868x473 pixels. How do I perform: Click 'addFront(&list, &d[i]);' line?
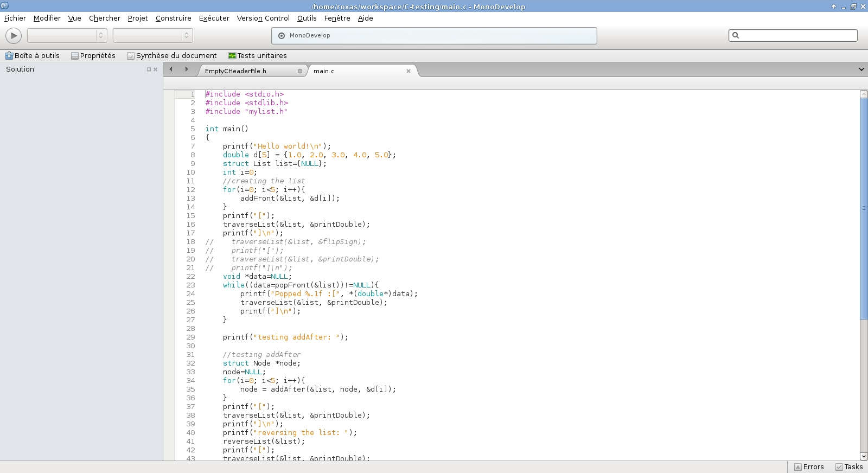pyautogui.click(x=290, y=199)
